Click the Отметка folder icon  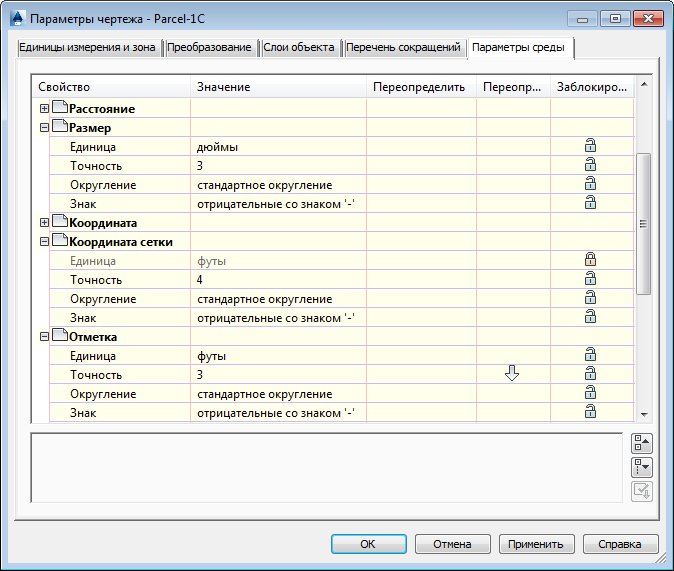[x=60, y=335]
